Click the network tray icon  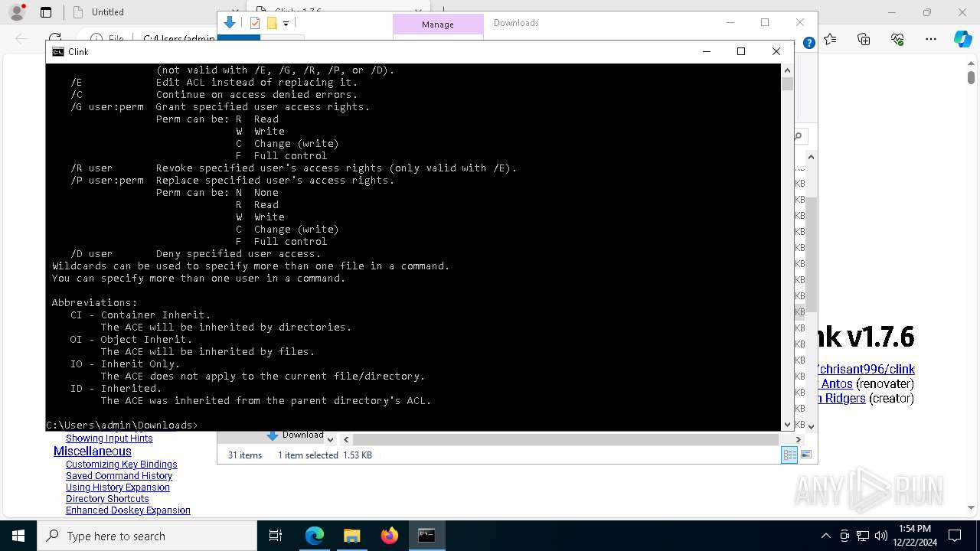coord(863,536)
